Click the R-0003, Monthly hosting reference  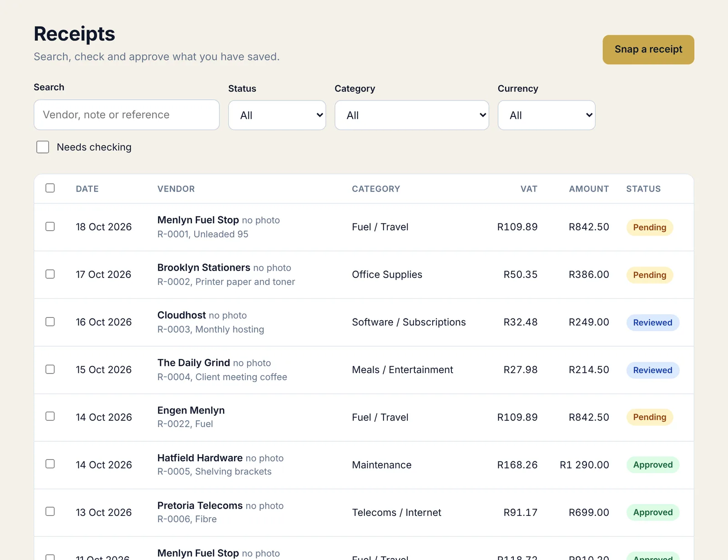(211, 329)
